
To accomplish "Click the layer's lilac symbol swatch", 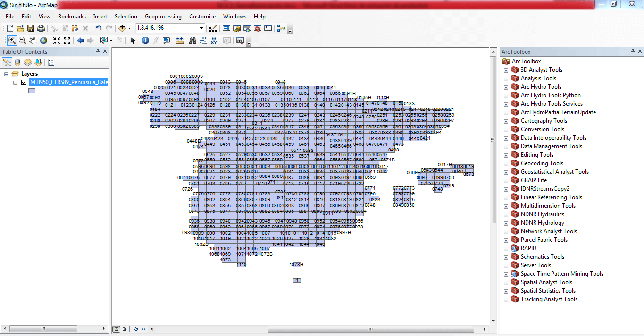I will pos(32,91).
